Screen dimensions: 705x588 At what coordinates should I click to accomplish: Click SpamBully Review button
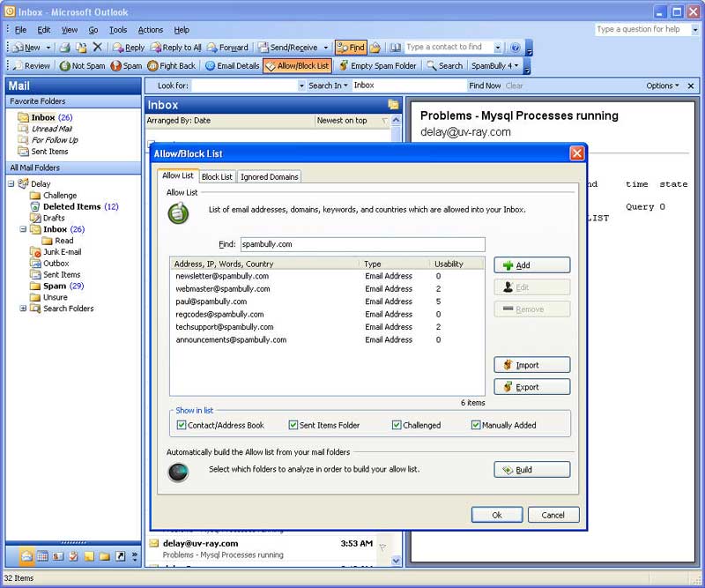point(31,66)
